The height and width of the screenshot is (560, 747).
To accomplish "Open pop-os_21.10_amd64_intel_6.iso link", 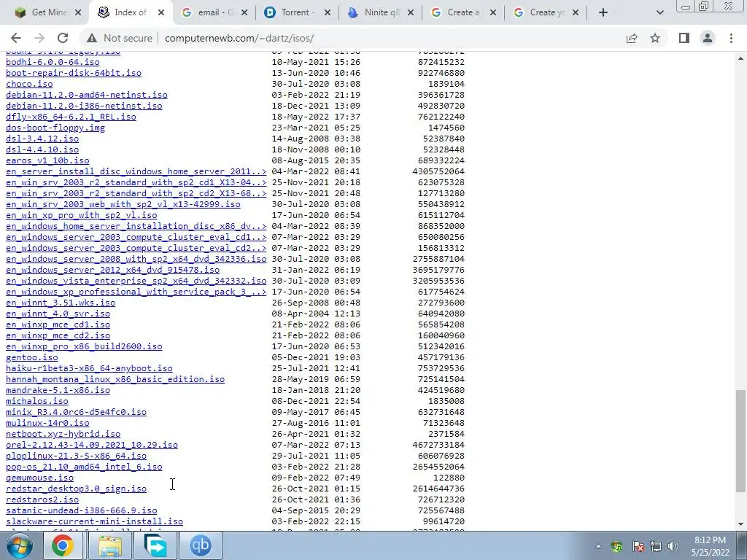I will (84, 467).
